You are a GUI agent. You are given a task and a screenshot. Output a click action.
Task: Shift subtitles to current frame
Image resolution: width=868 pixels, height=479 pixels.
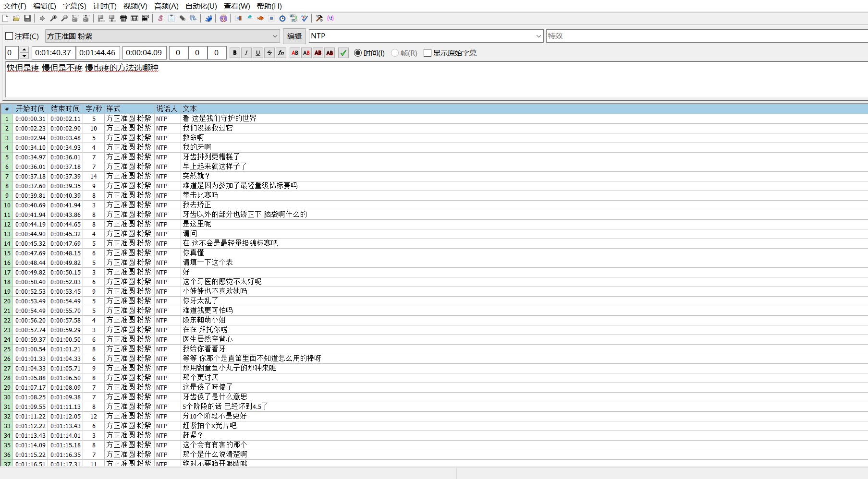tap(146, 18)
